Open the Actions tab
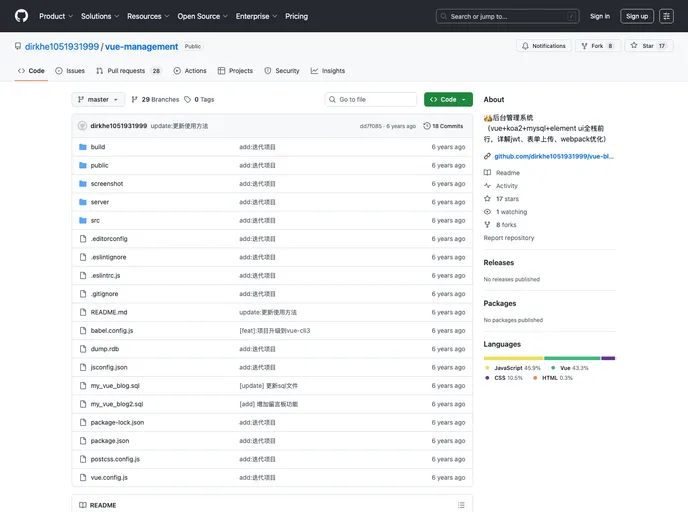688x512 pixels. point(190,71)
